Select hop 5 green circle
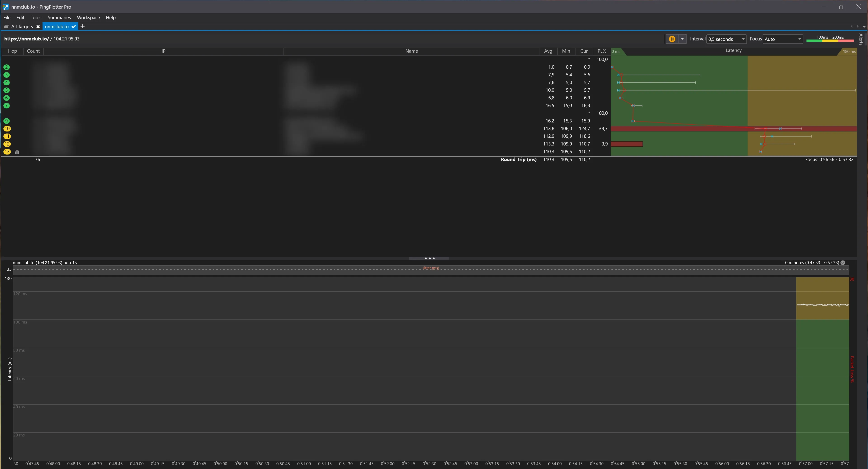 [x=6, y=90]
